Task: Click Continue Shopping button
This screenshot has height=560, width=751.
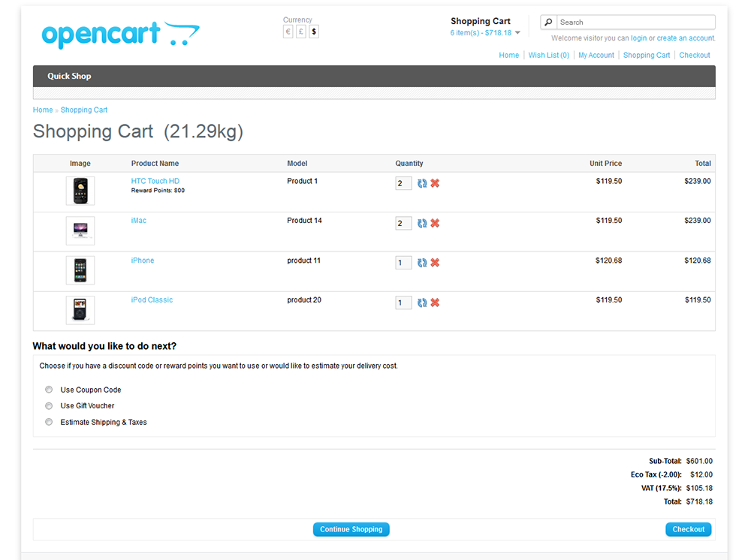Action: tap(351, 529)
